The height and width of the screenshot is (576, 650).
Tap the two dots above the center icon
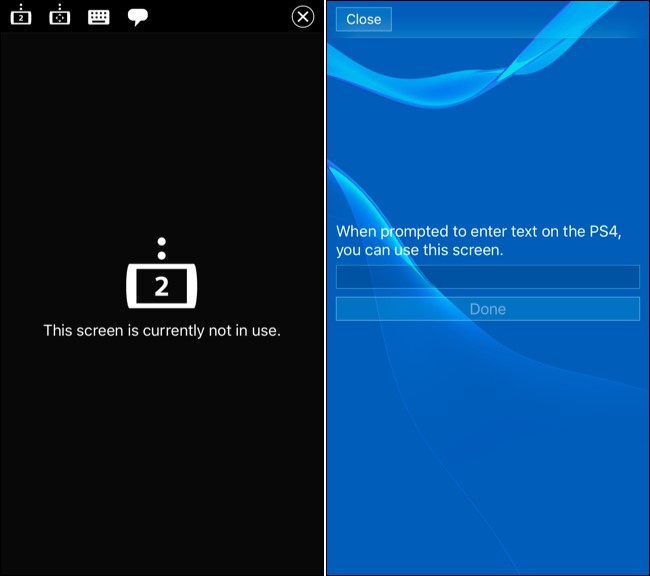click(x=162, y=248)
